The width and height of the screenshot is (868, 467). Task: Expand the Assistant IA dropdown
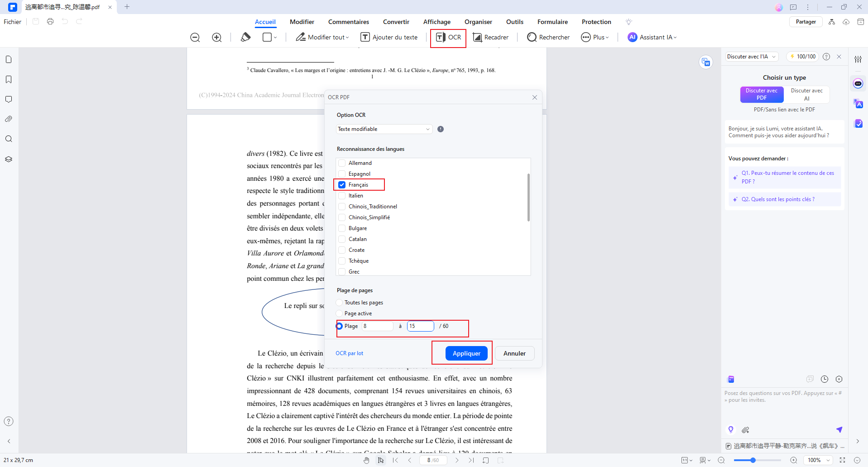tap(675, 38)
